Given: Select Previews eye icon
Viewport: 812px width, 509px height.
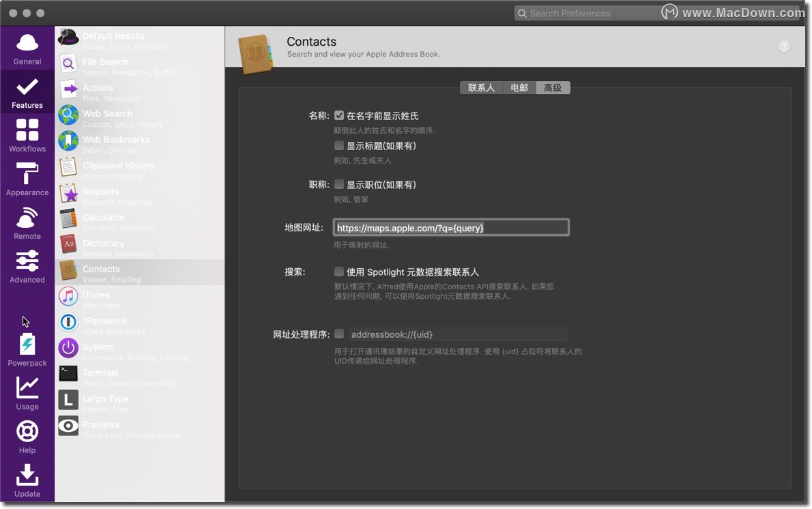Looking at the screenshot, I should [x=68, y=426].
